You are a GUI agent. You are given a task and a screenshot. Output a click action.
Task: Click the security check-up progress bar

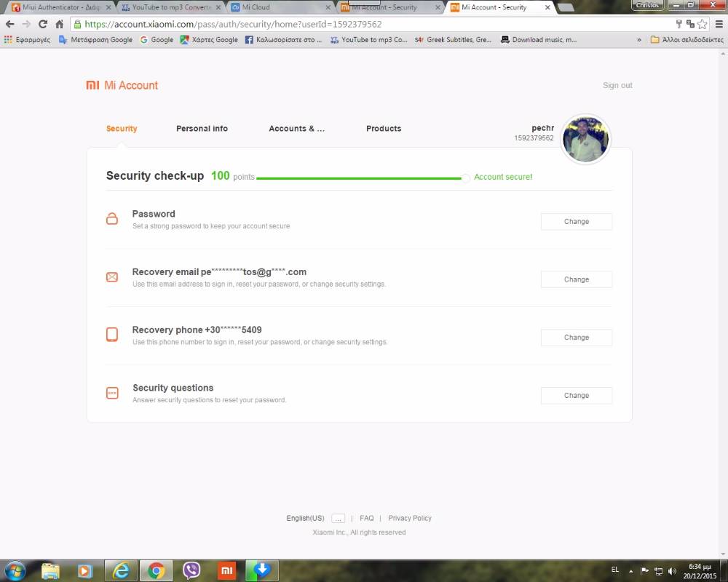[x=362, y=178]
